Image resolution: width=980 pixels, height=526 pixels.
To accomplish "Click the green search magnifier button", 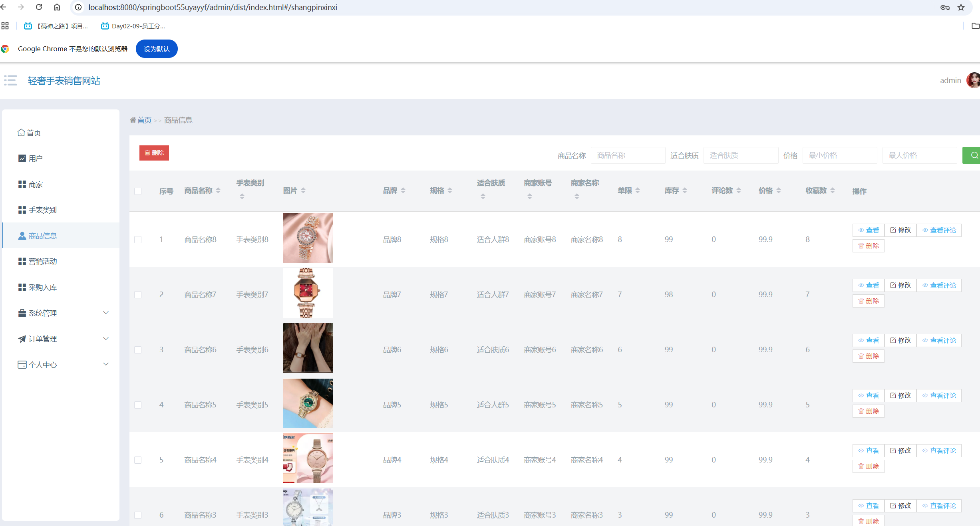I will (x=973, y=155).
